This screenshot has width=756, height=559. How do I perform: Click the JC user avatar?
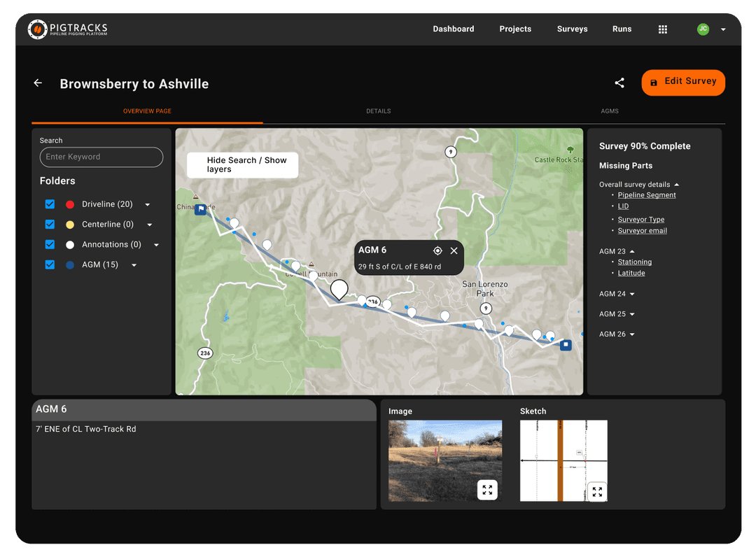pos(703,29)
